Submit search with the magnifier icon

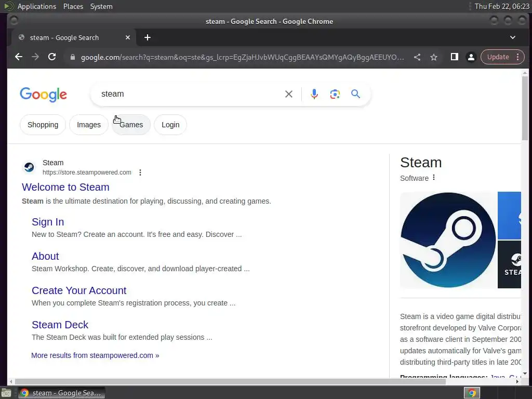coord(355,94)
